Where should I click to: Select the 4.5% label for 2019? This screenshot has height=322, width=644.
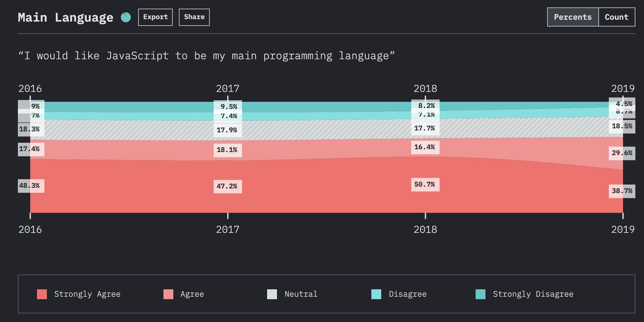(x=622, y=104)
